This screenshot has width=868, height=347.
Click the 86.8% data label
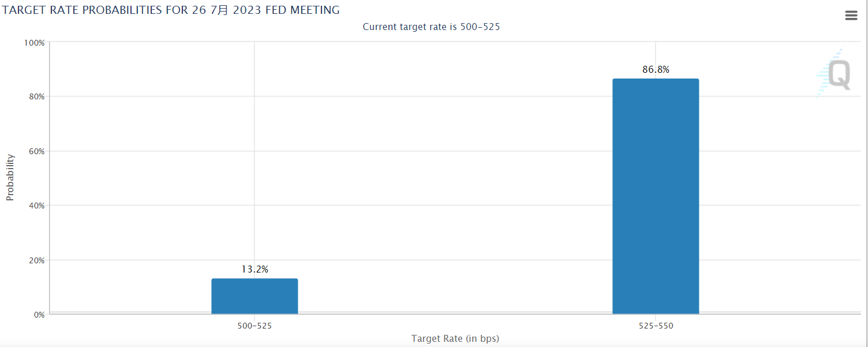(x=656, y=70)
